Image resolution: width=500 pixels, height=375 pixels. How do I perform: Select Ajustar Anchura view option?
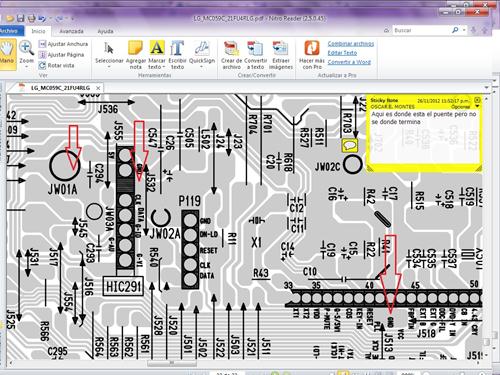point(63,44)
